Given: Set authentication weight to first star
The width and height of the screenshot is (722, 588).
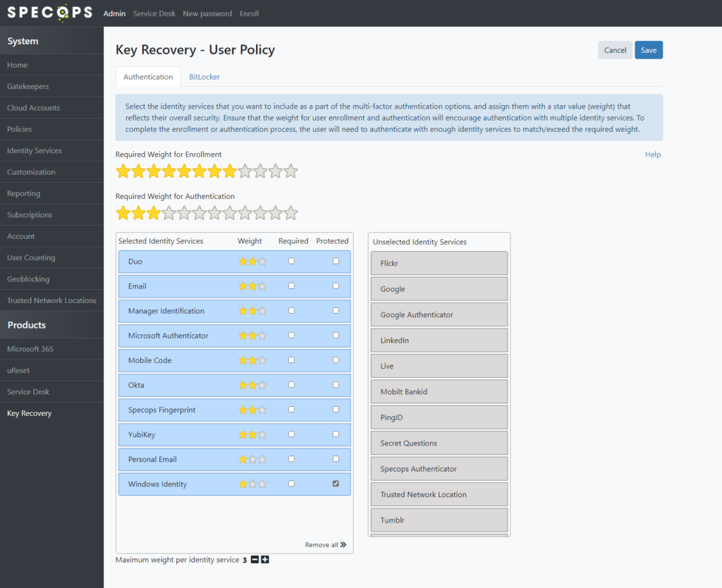Looking at the screenshot, I should 123,213.
